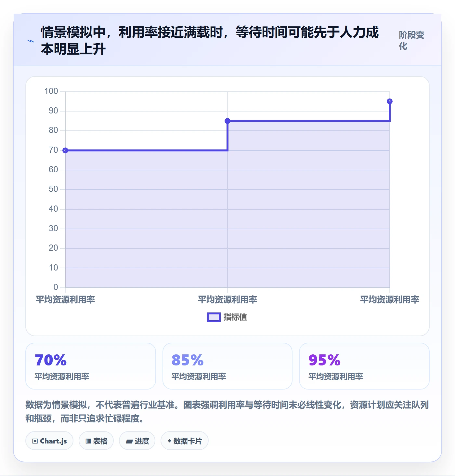Click 平均资源利用率 label under the 95% value

(x=335, y=377)
